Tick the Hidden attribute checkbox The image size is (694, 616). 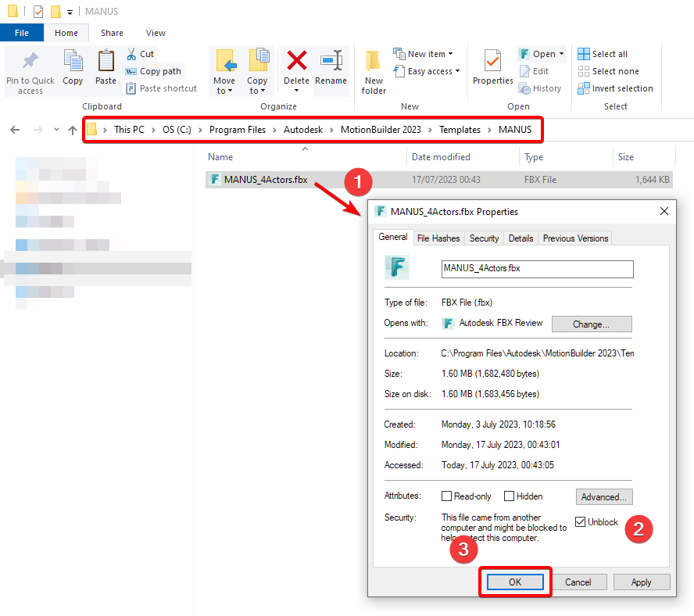509,496
